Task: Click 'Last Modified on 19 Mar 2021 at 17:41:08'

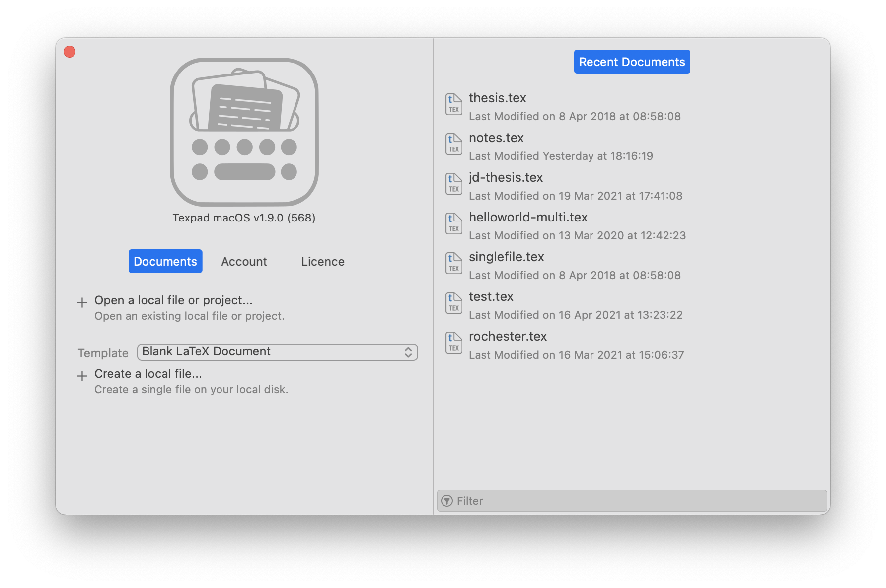Action: click(576, 196)
